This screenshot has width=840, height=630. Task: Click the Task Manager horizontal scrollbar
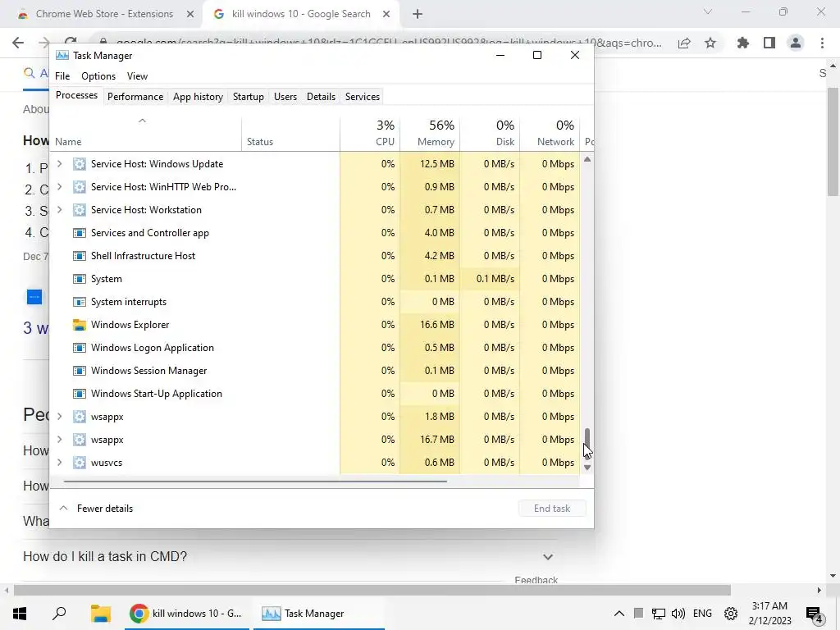[x=255, y=481]
